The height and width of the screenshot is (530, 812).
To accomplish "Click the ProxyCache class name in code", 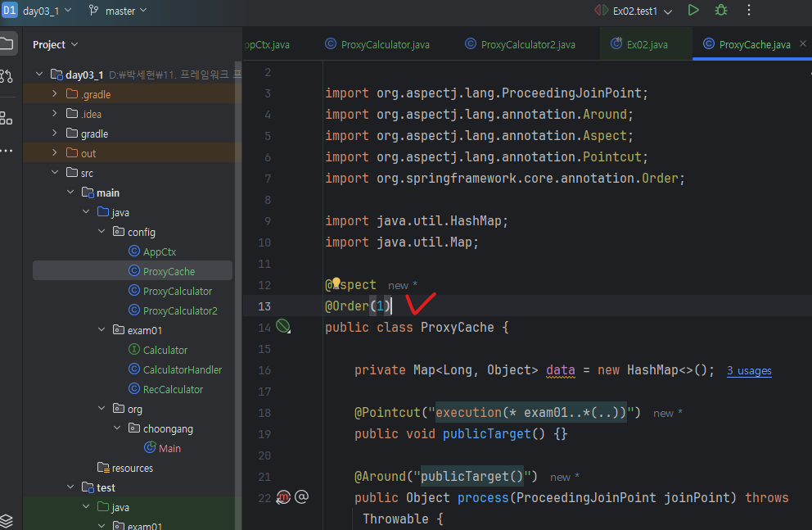I will pyautogui.click(x=458, y=327).
